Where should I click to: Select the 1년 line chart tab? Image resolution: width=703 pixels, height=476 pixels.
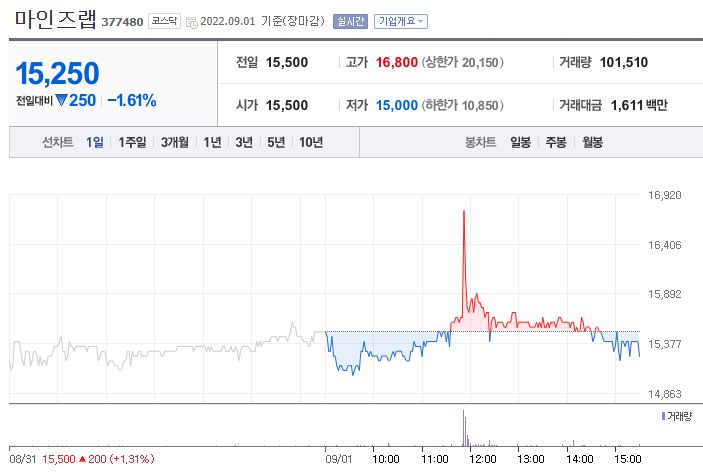coord(213,143)
